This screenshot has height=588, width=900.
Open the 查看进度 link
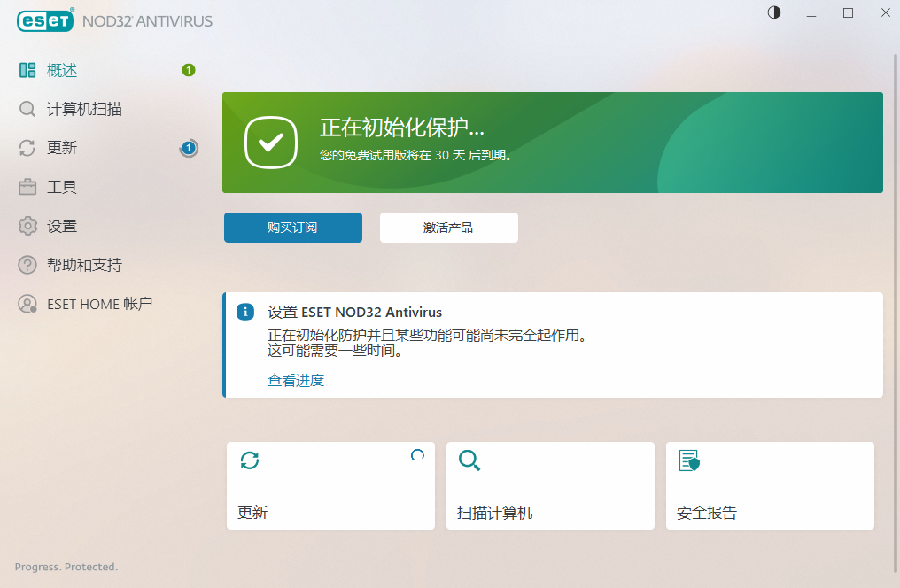tap(296, 380)
